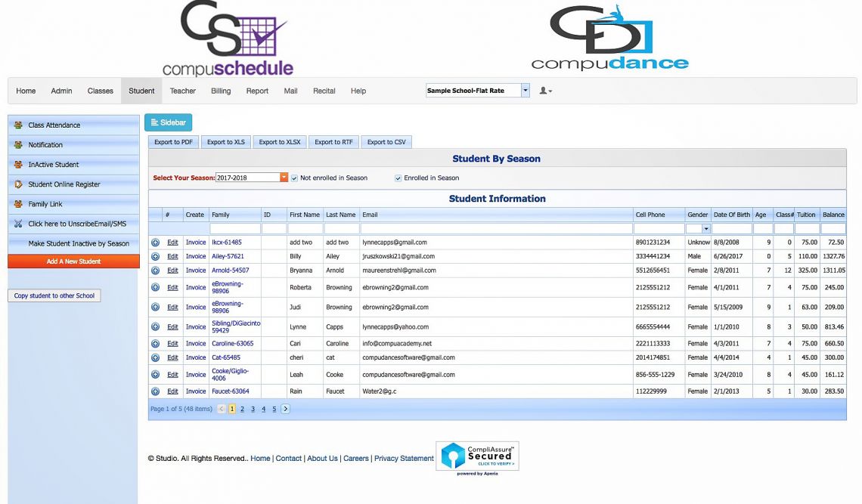Click Add A New Student button
This screenshot has height=504, width=862.
73,261
